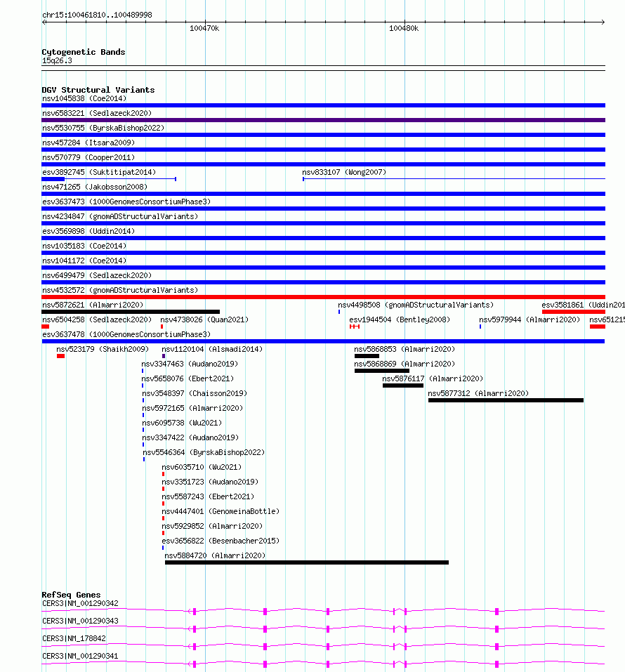Click nsv1035183 (Coe2014) label

[x=84, y=246]
